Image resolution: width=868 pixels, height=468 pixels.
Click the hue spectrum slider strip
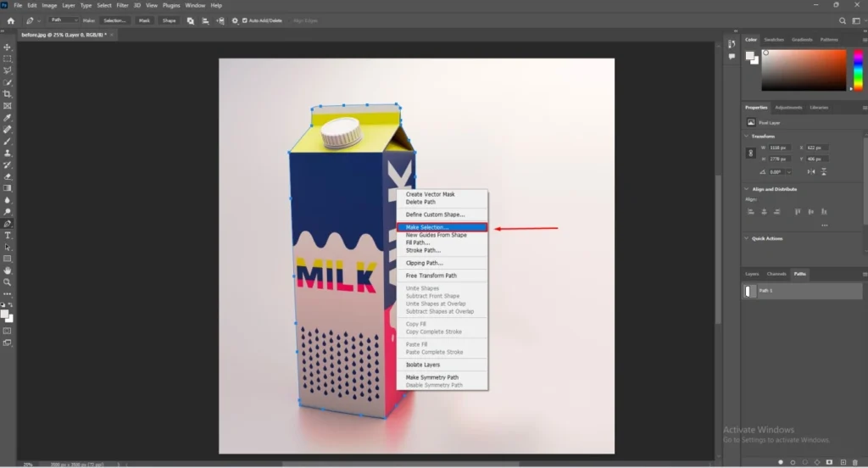click(858, 70)
